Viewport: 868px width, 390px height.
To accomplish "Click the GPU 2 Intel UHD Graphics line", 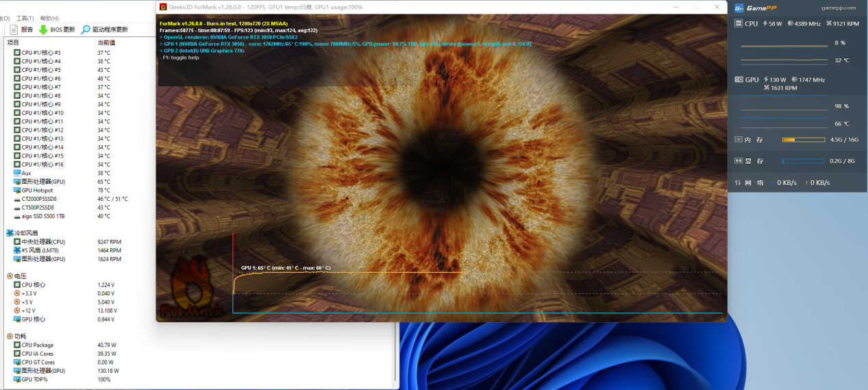I will tap(202, 51).
